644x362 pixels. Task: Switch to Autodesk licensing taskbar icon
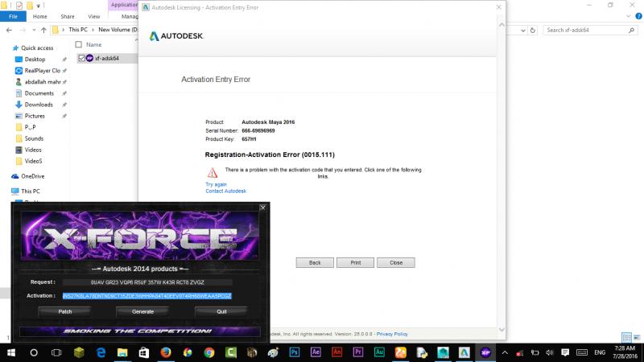(464, 352)
